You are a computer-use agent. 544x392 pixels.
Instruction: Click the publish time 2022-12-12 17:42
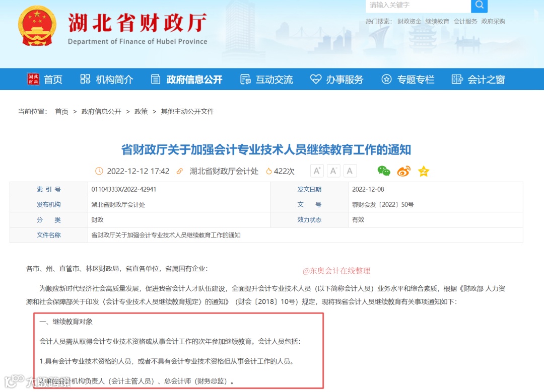click(x=138, y=171)
